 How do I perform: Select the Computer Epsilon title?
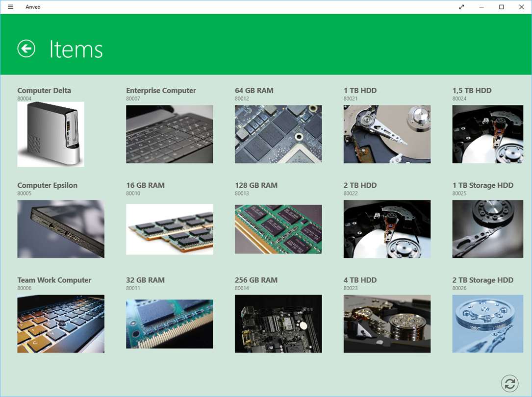(x=47, y=185)
